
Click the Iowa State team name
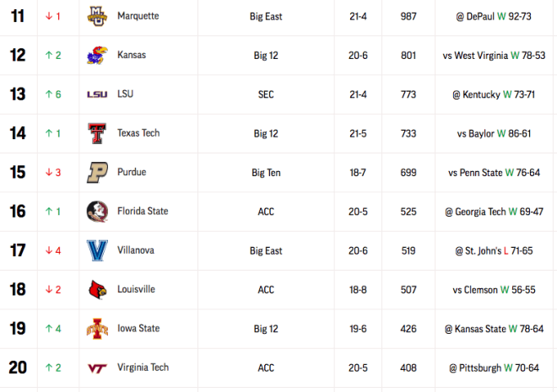[138, 328]
